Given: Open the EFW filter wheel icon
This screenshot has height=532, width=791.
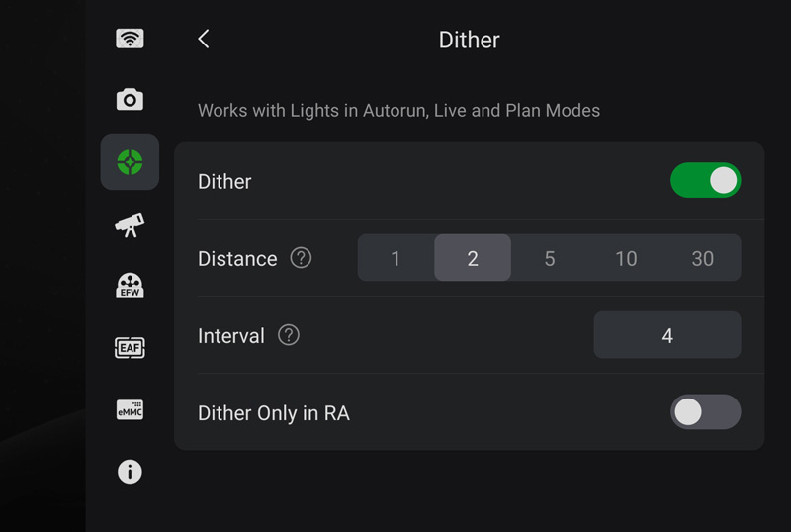Looking at the screenshot, I should tap(130, 286).
